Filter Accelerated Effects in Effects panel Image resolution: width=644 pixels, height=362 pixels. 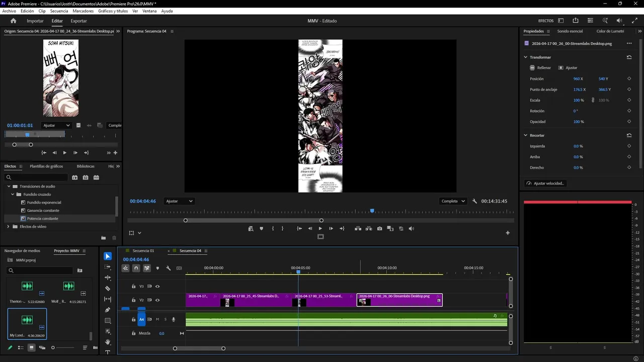click(x=75, y=177)
